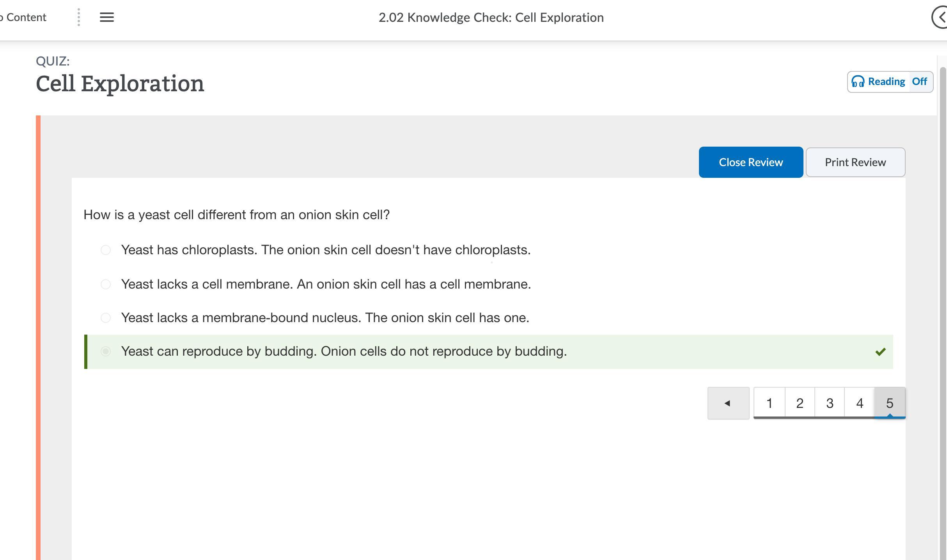Toggle Reading mode Off switch
This screenshot has width=947, height=560.
tap(919, 82)
